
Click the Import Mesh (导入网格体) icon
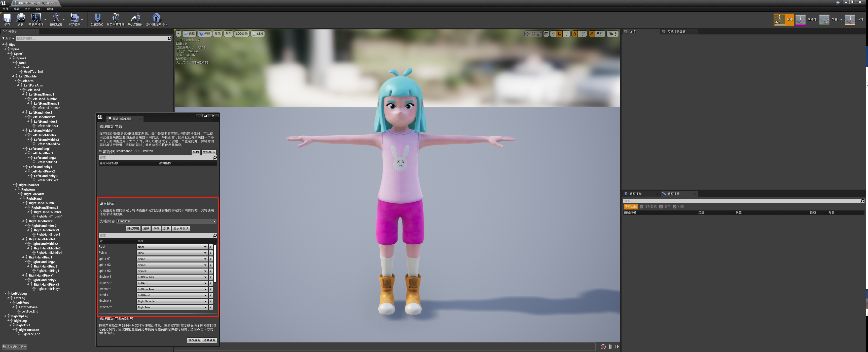pyautogui.click(x=135, y=18)
